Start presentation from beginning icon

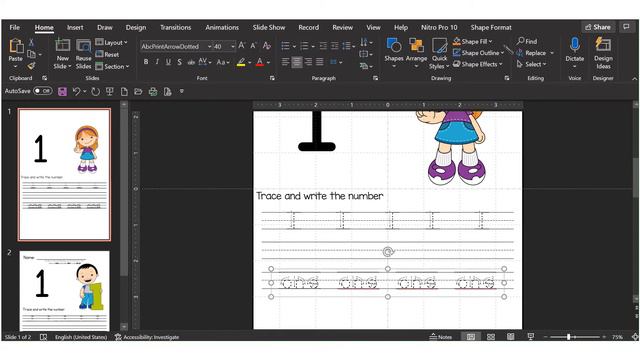tap(109, 91)
